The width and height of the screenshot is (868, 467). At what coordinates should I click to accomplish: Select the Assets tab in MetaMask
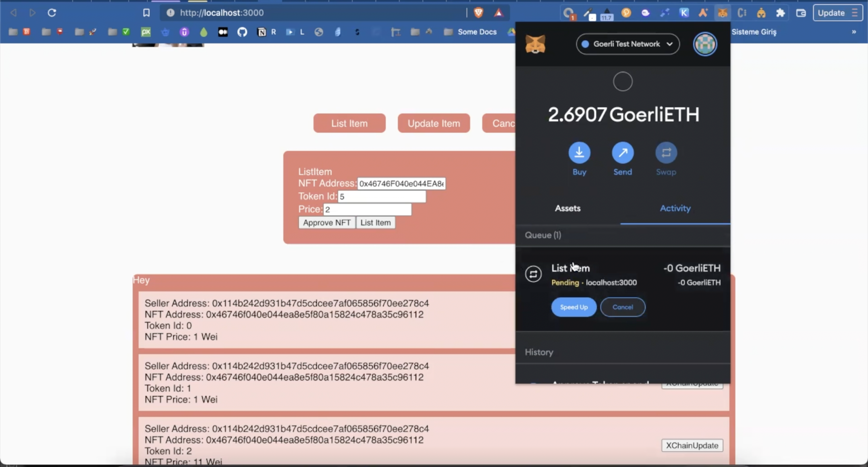[567, 208]
